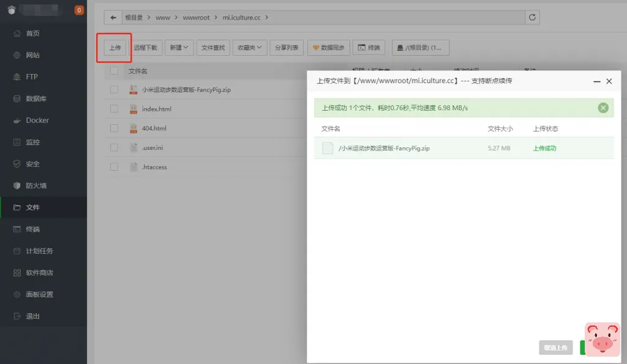Click uploaded file row icon in dialog
This screenshot has width=627, height=364.
pyautogui.click(x=328, y=148)
